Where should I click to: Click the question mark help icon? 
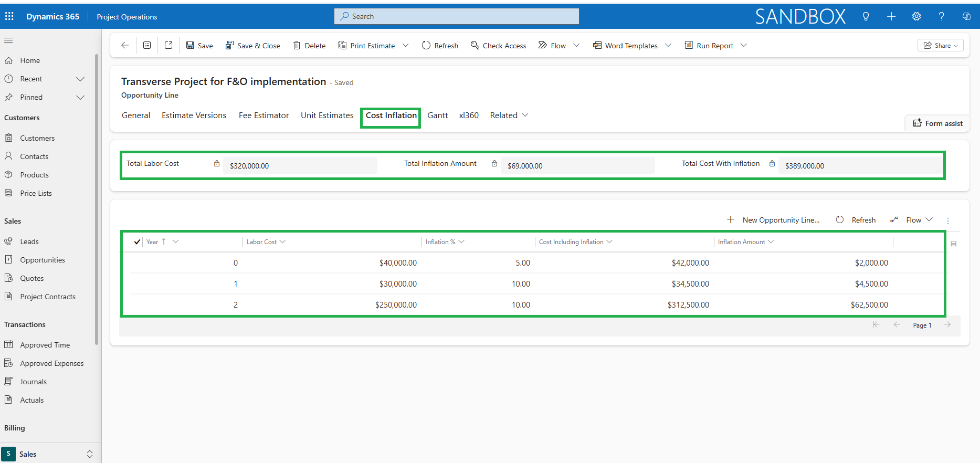941,16
